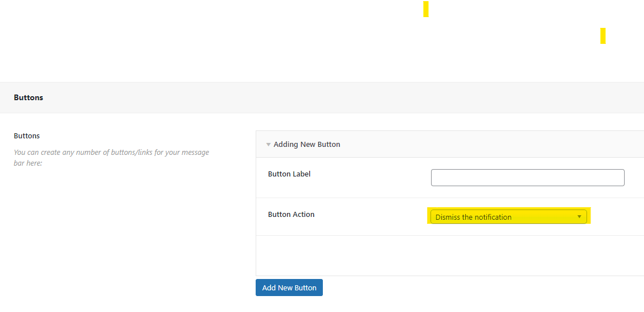Viewport: 644px width, 312px height.
Task: Focus the Button Label text field
Action: pyautogui.click(x=527, y=178)
